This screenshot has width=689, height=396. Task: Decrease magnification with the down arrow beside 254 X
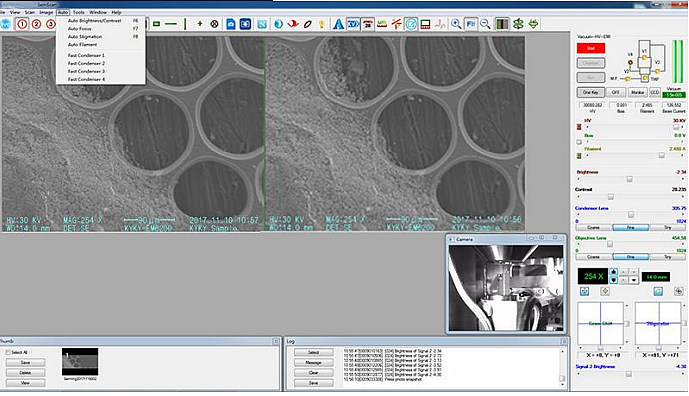(x=614, y=280)
